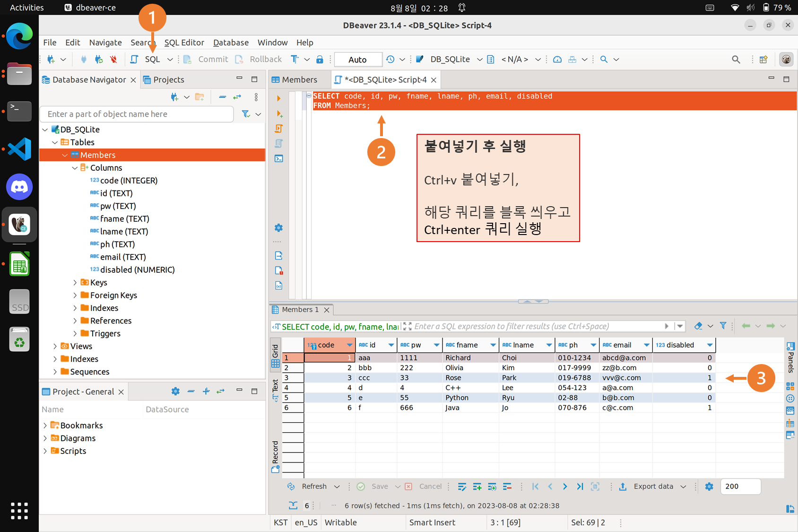Image resolution: width=798 pixels, height=532 pixels.
Task: Click navigator object name filter field
Action: [x=137, y=114]
